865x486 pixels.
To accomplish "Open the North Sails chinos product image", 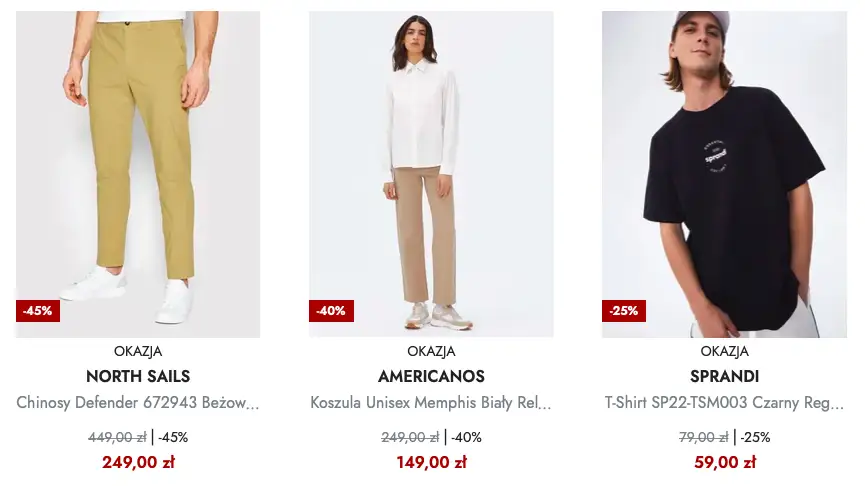I will point(138,174).
